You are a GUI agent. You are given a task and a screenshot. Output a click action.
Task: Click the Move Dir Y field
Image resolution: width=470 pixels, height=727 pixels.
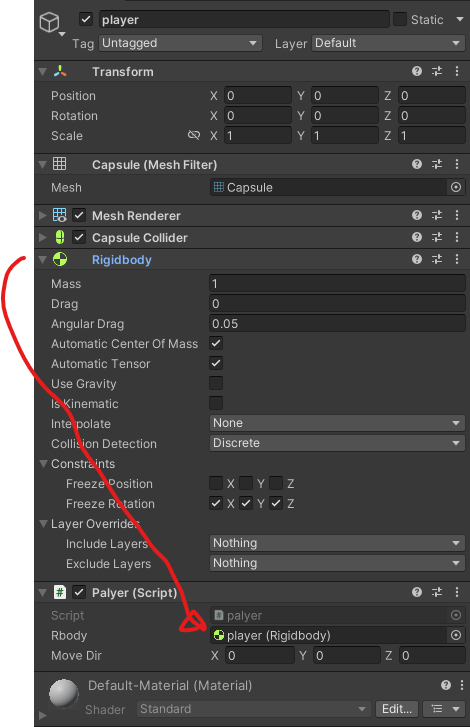coord(346,656)
